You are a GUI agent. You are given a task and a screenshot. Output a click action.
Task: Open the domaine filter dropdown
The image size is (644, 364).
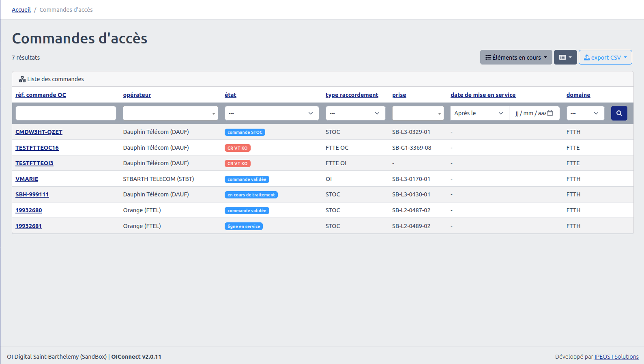coord(585,113)
